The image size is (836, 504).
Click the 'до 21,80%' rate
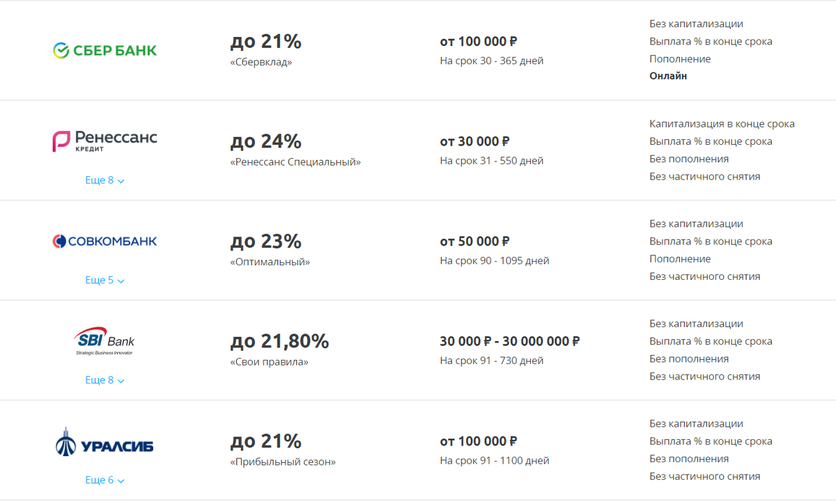[x=279, y=341]
